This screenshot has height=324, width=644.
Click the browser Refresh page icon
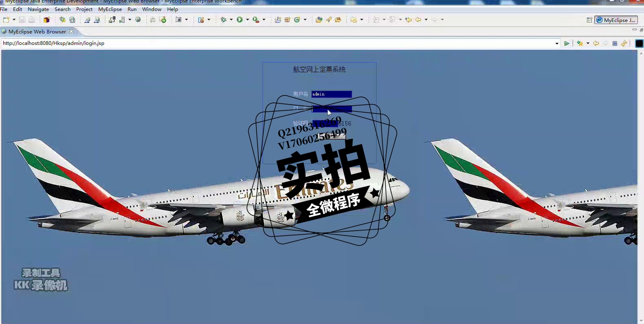click(624, 43)
